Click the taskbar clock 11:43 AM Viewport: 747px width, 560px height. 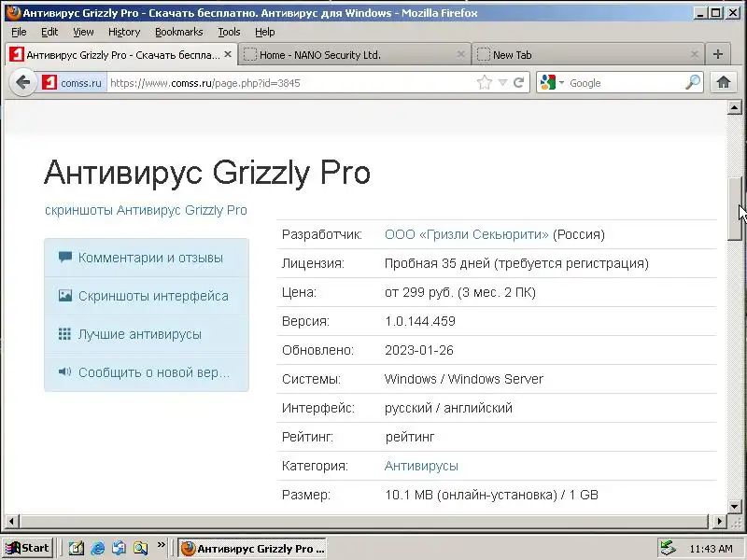click(x=711, y=549)
